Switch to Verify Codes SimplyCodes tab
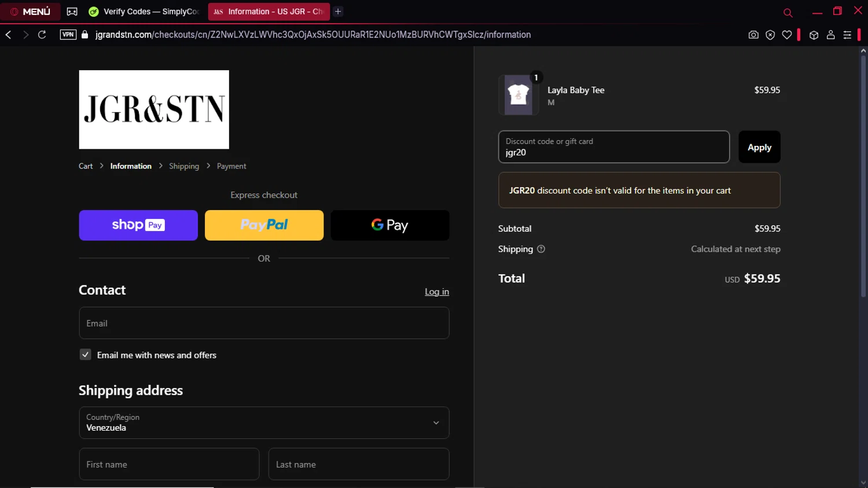The width and height of the screenshot is (868, 488). coord(145,12)
